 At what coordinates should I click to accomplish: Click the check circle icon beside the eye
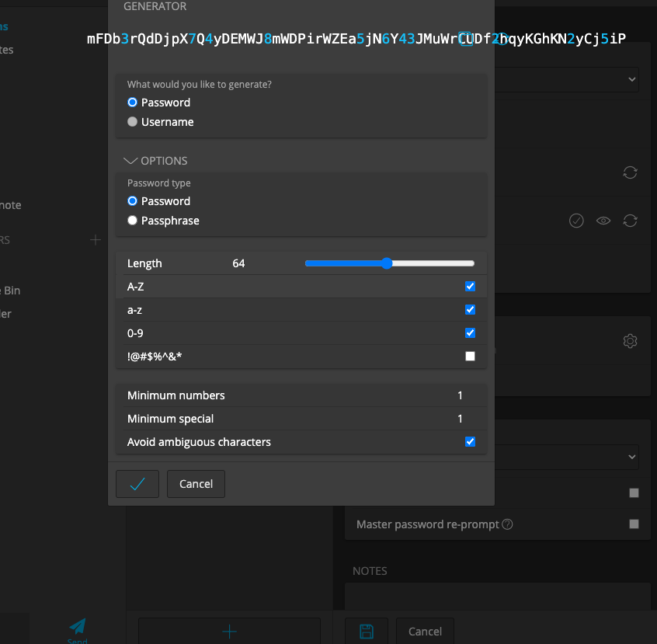click(x=576, y=221)
